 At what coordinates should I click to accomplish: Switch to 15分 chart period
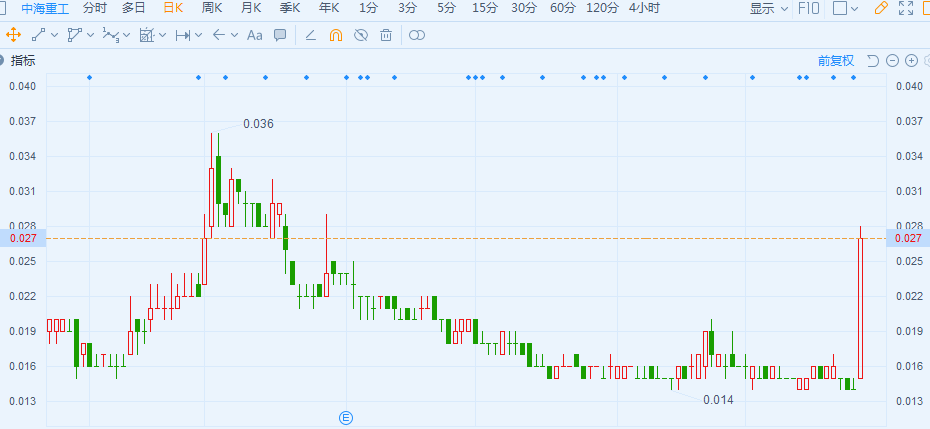[485, 8]
